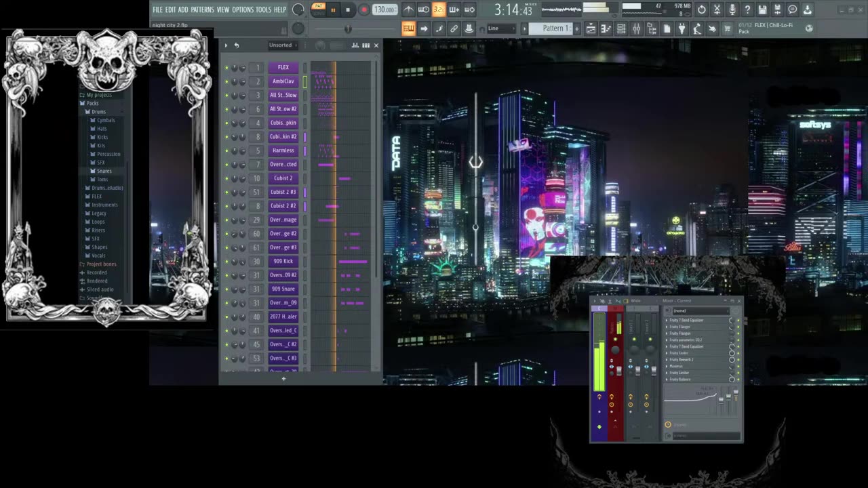
Task: Open the Pattern 1 selector
Action: tap(551, 28)
